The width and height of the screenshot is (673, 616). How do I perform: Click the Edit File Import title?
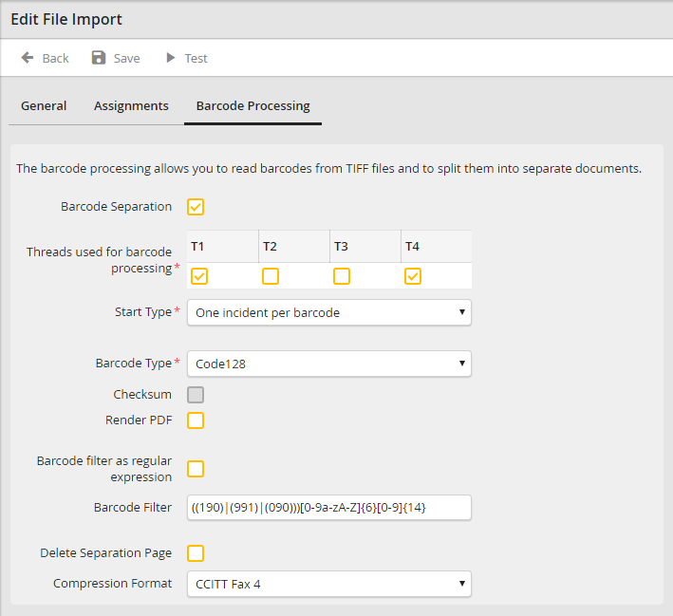tap(66, 20)
